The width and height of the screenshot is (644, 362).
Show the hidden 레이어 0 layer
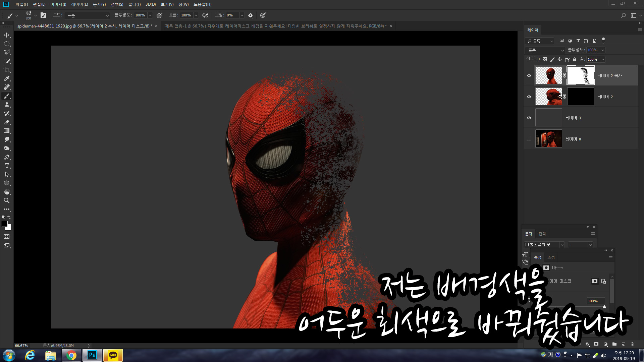tap(529, 139)
